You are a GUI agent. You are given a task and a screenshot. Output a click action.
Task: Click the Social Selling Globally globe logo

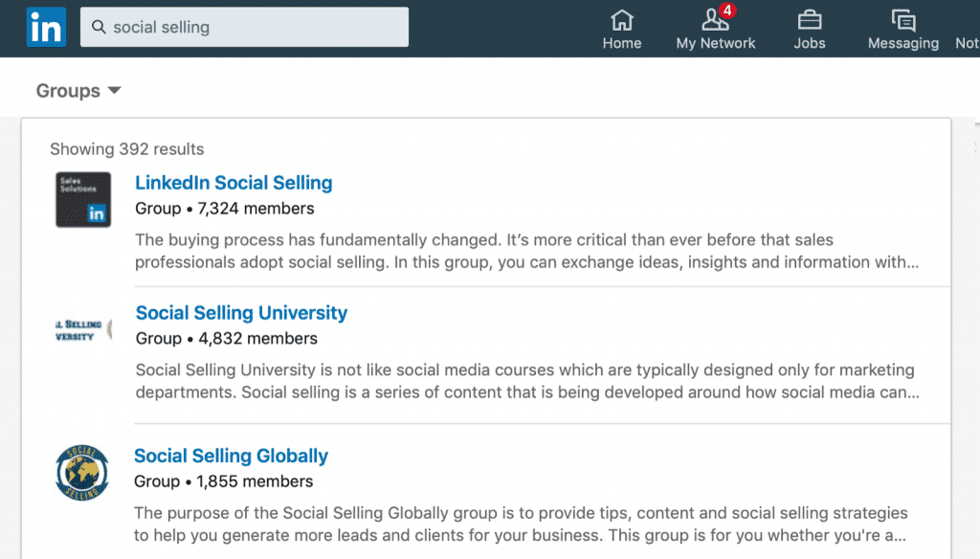pos(82,473)
